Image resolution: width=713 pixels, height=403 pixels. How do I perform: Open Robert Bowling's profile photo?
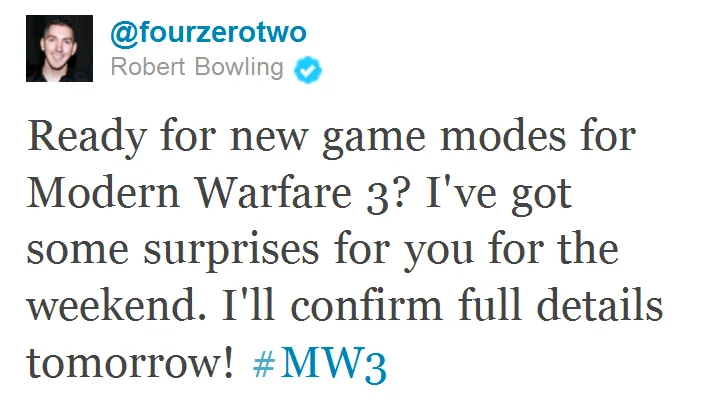click(60, 48)
